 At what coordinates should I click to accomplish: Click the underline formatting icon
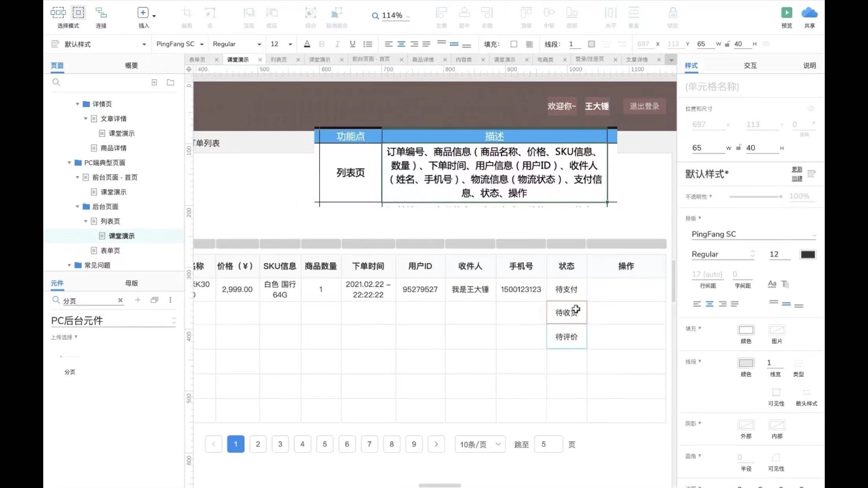pyautogui.click(x=352, y=44)
